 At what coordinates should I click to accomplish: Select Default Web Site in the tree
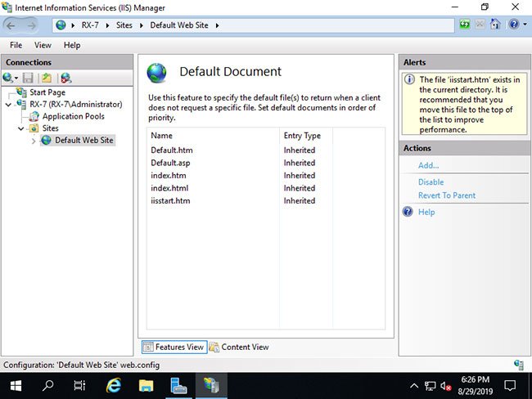tap(83, 140)
